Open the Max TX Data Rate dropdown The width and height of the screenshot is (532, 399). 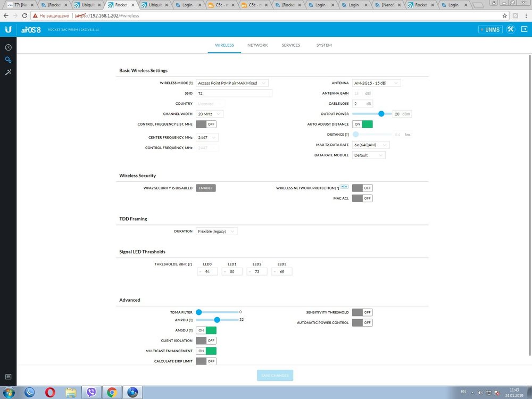pyautogui.click(x=370, y=145)
